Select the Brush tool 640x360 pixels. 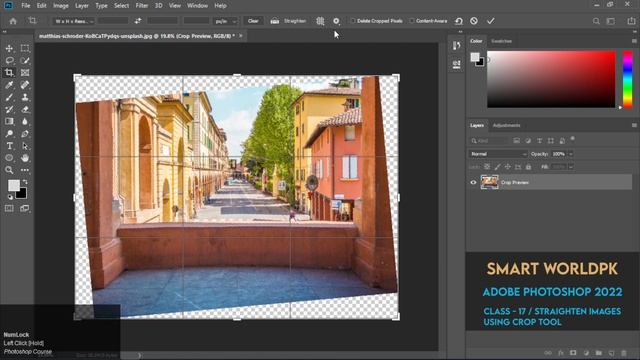(x=9, y=97)
